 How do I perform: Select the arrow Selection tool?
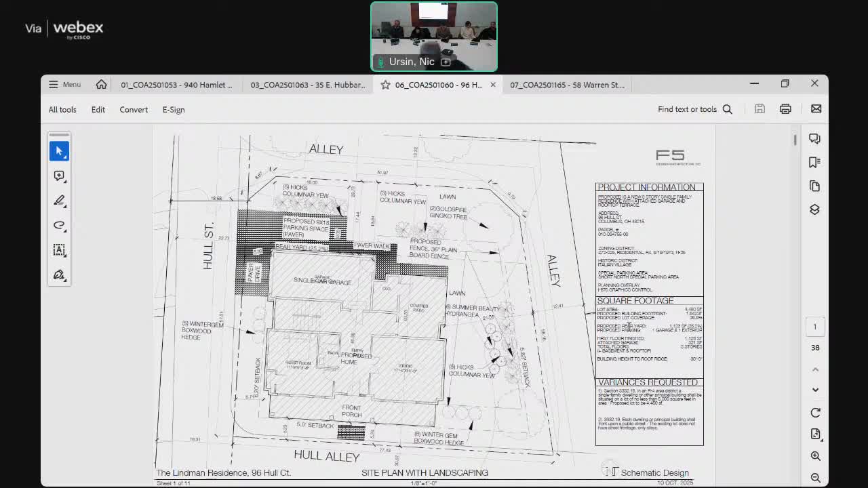(59, 150)
